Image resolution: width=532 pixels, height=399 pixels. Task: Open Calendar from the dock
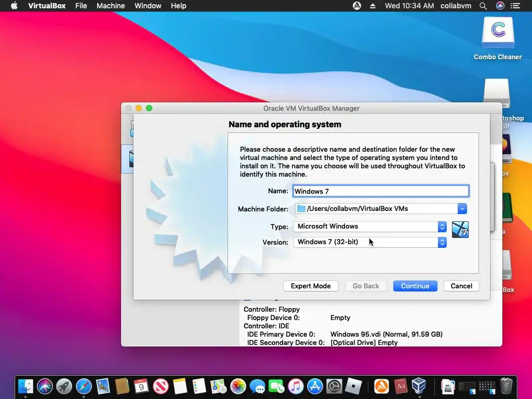141,386
